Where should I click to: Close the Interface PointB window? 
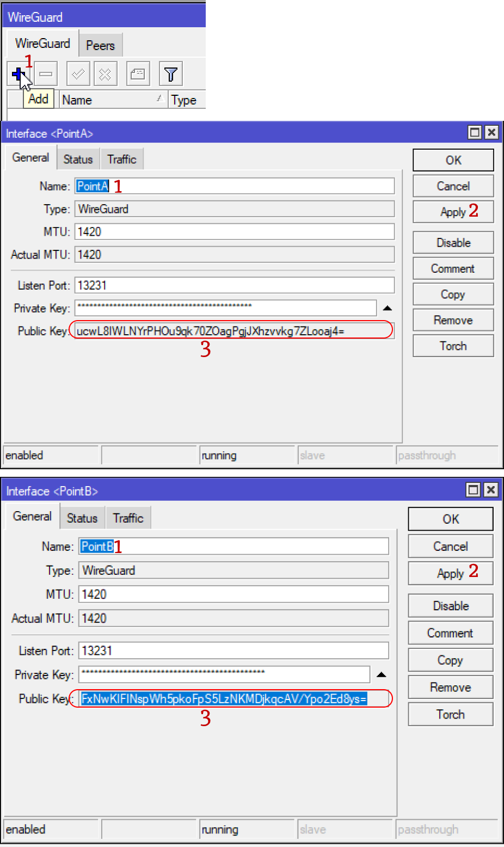[491, 490]
